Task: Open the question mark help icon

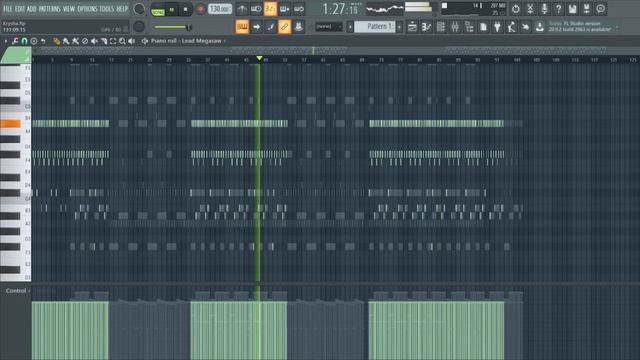Action: (558, 9)
